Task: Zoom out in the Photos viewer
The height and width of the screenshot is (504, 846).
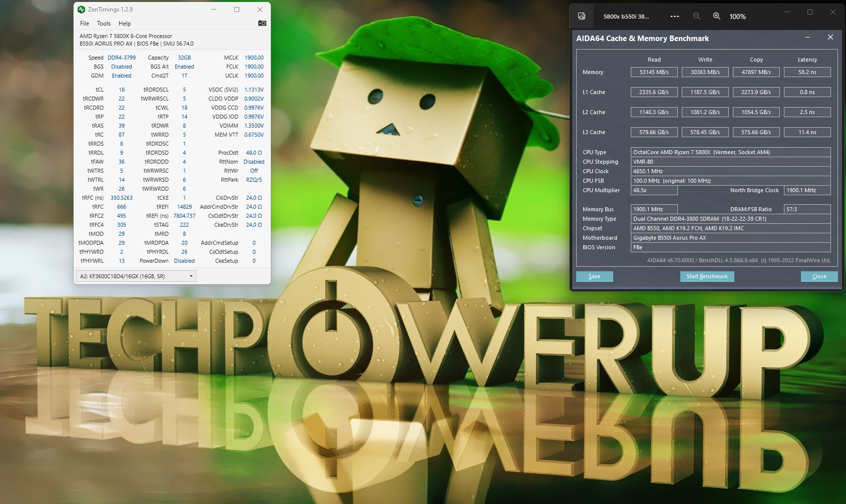Action: click(x=696, y=16)
